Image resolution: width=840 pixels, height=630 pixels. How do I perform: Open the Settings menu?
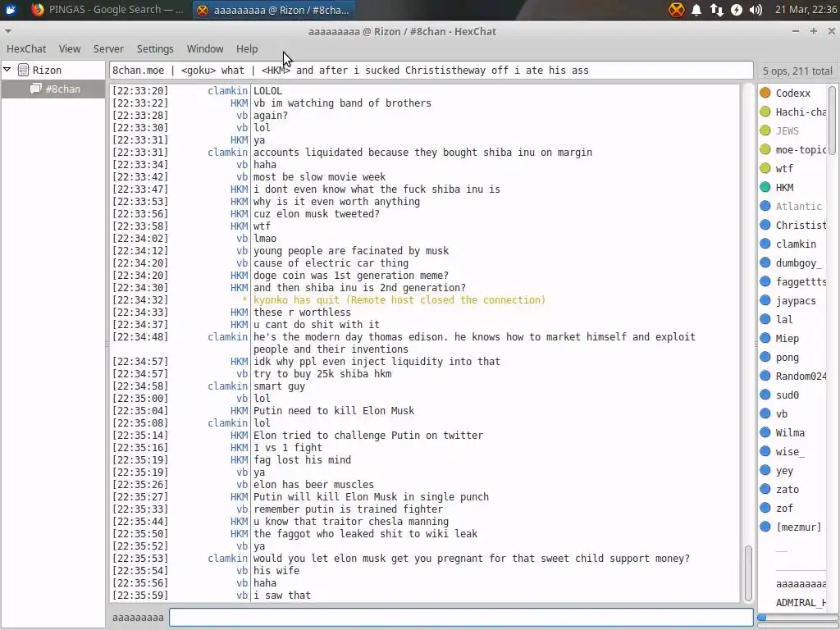click(x=155, y=48)
